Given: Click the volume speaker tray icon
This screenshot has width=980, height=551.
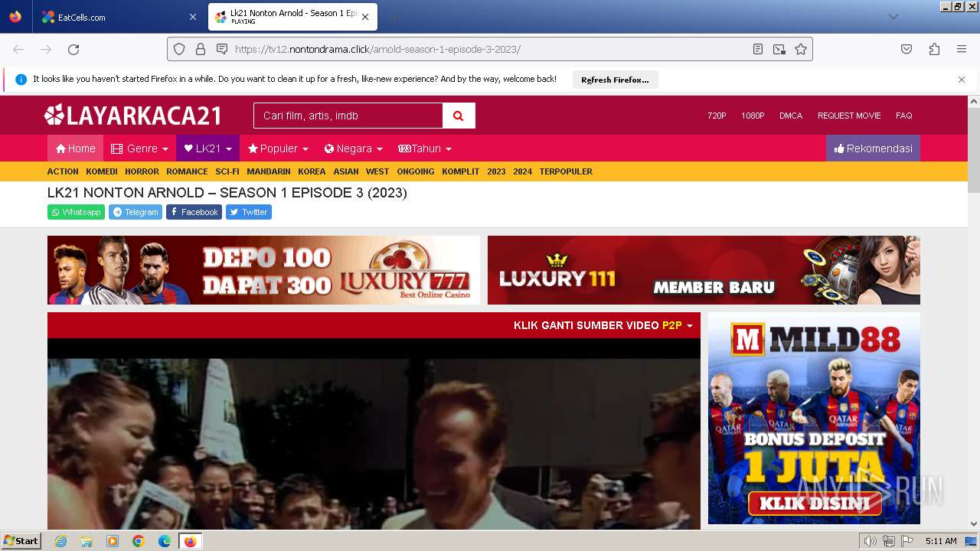Looking at the screenshot, I should [x=871, y=541].
